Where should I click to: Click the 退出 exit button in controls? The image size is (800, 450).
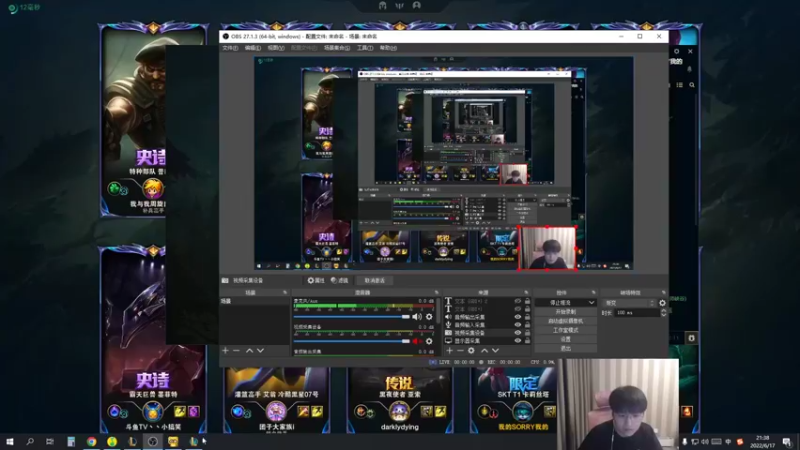(x=565, y=348)
